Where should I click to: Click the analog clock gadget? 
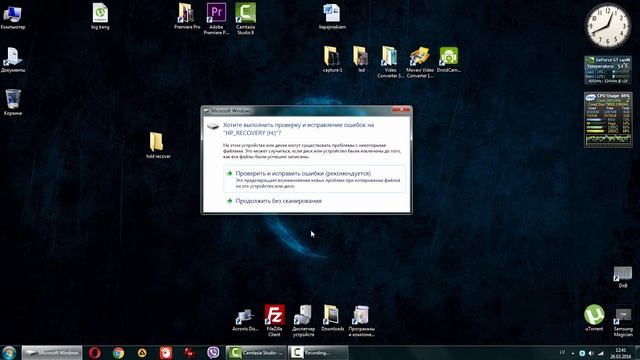click(608, 26)
